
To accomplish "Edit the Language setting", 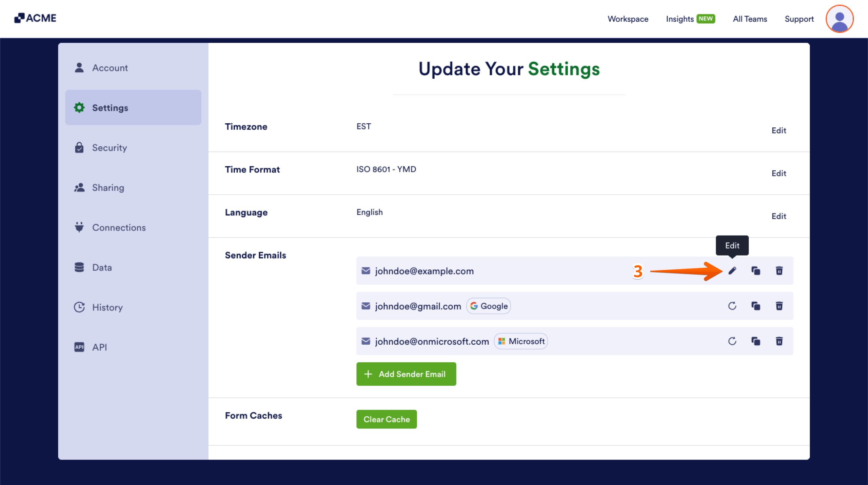I will point(778,216).
